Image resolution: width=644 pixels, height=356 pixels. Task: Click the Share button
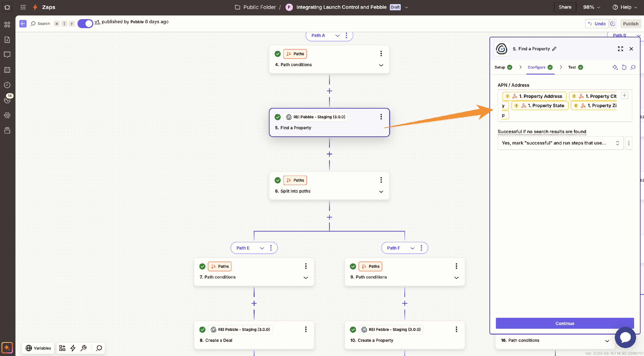(565, 7)
